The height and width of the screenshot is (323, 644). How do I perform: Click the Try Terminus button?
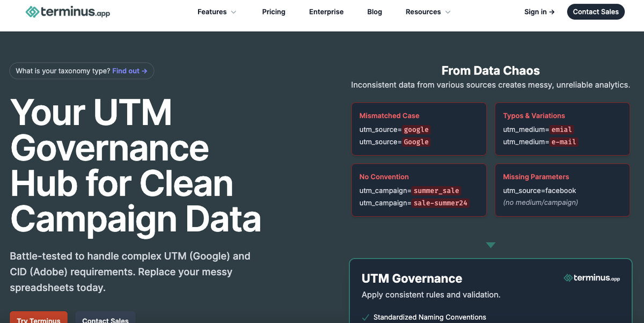(x=39, y=317)
